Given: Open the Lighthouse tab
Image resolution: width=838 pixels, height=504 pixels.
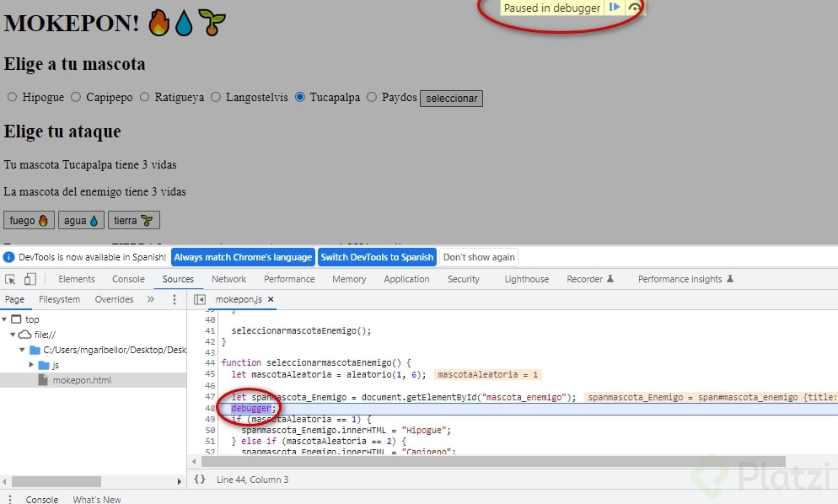Looking at the screenshot, I should pos(526,279).
